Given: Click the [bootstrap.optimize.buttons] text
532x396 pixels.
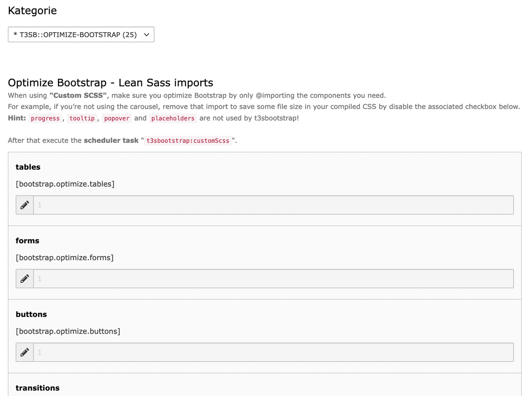Looking at the screenshot, I should (68, 332).
